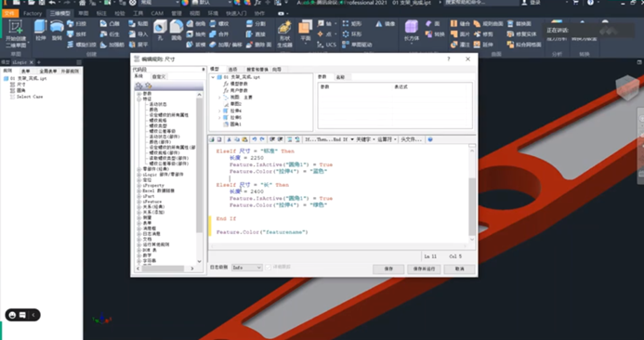Select the Combine (合并) tool
The width and height of the screenshot is (644, 340).
(219, 34)
